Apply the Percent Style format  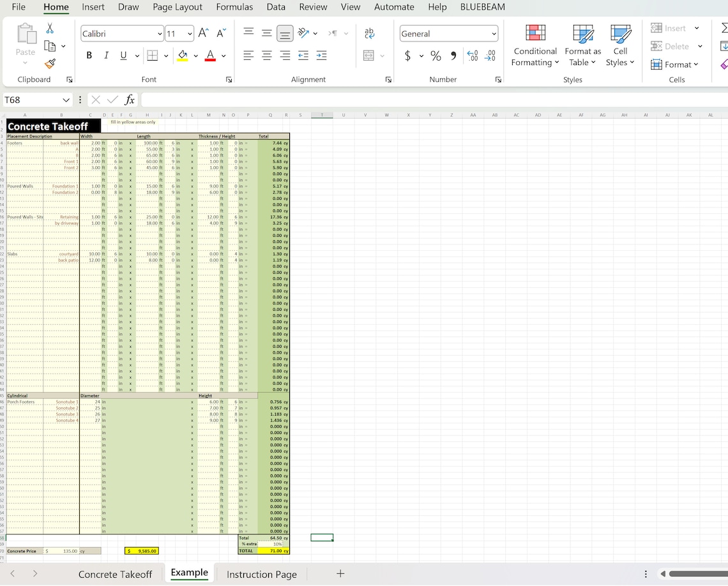pyautogui.click(x=436, y=56)
